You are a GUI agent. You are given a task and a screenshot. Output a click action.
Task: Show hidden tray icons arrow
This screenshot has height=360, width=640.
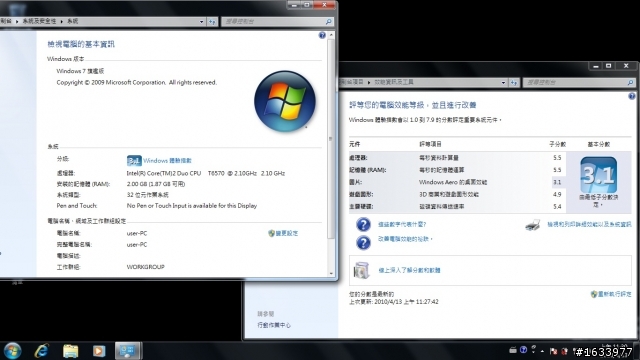point(542,351)
